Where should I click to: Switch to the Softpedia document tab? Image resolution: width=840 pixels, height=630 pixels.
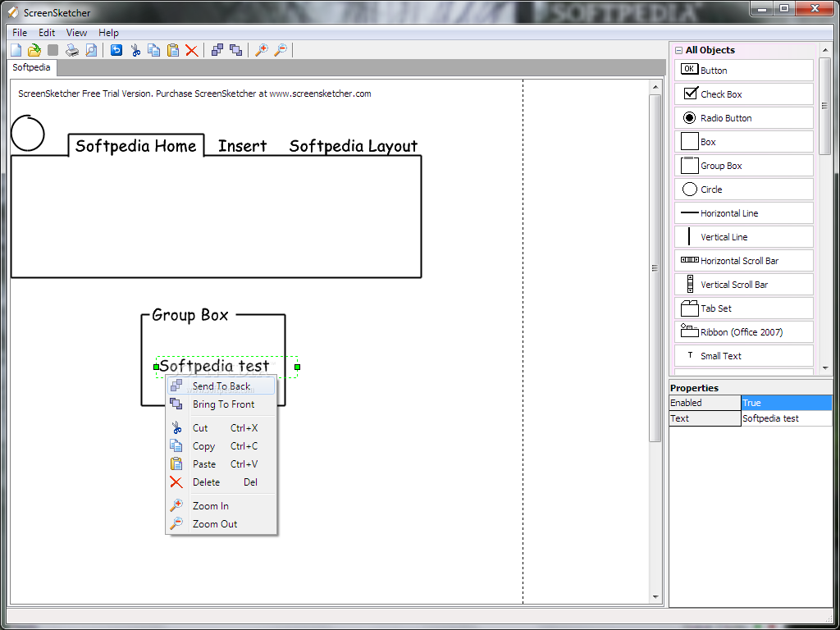[x=32, y=67]
